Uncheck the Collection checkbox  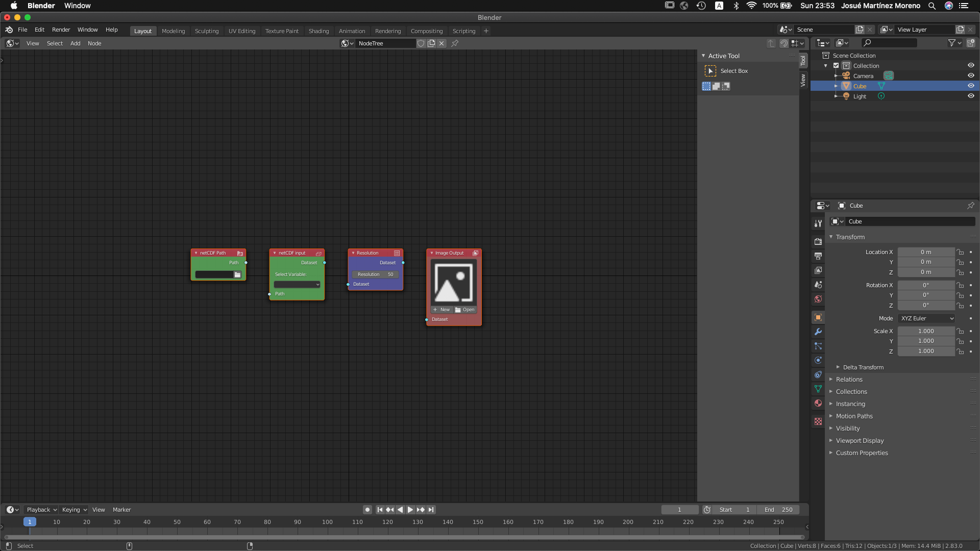tap(836, 65)
